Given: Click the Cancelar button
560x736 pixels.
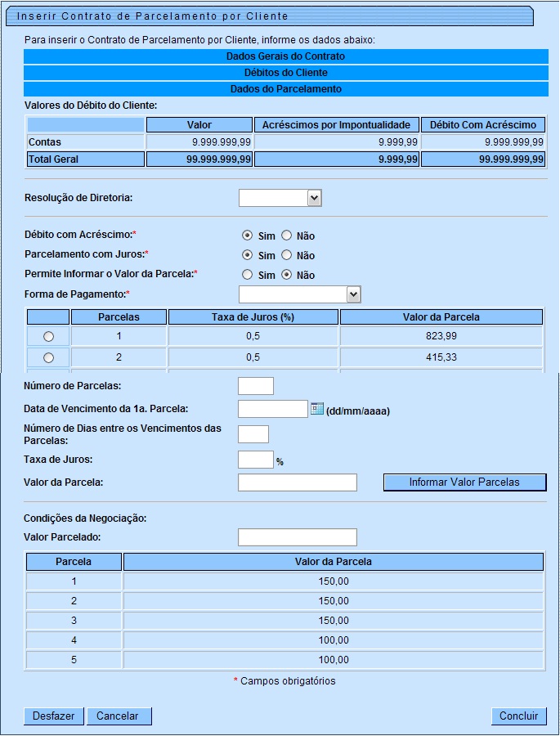Looking at the screenshot, I should click(119, 716).
